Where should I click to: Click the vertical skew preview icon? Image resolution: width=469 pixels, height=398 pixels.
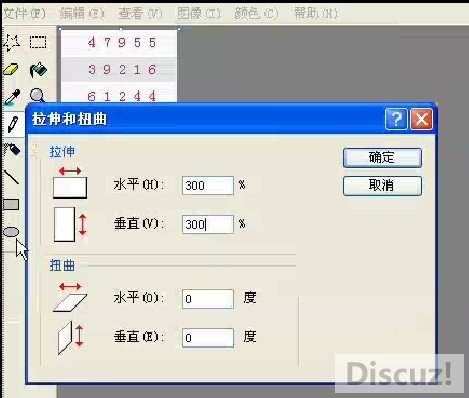[x=70, y=338]
